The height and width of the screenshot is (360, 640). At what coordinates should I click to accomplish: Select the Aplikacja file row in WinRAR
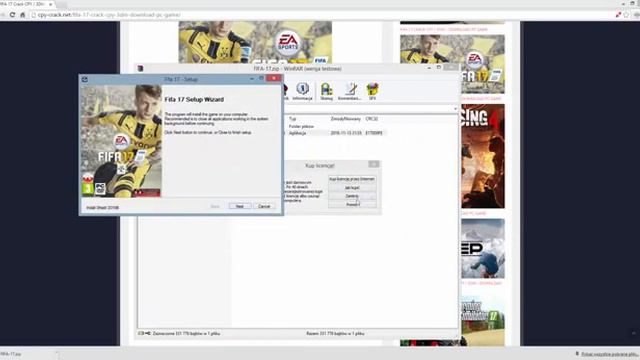coord(336,133)
